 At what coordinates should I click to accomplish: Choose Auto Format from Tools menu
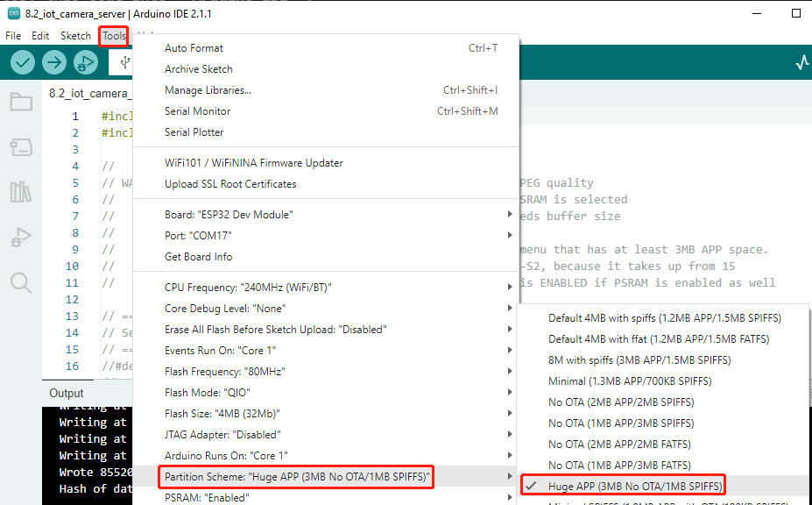(x=326, y=48)
